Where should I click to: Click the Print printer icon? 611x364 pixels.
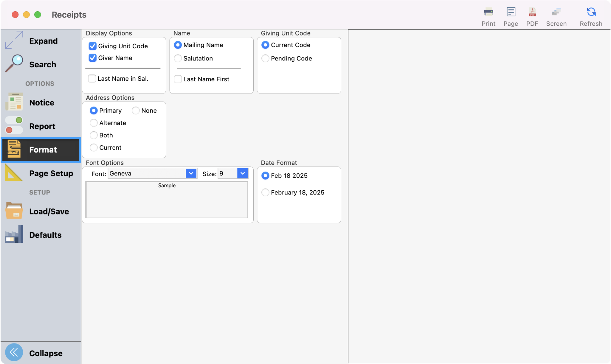[x=488, y=13]
